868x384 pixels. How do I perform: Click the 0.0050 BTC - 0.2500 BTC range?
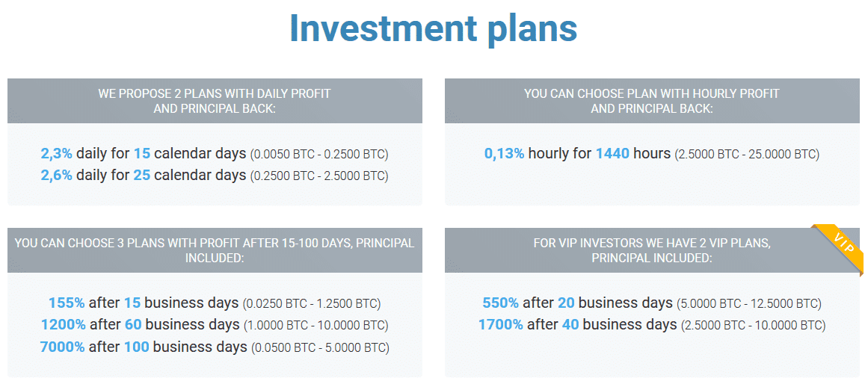click(319, 155)
